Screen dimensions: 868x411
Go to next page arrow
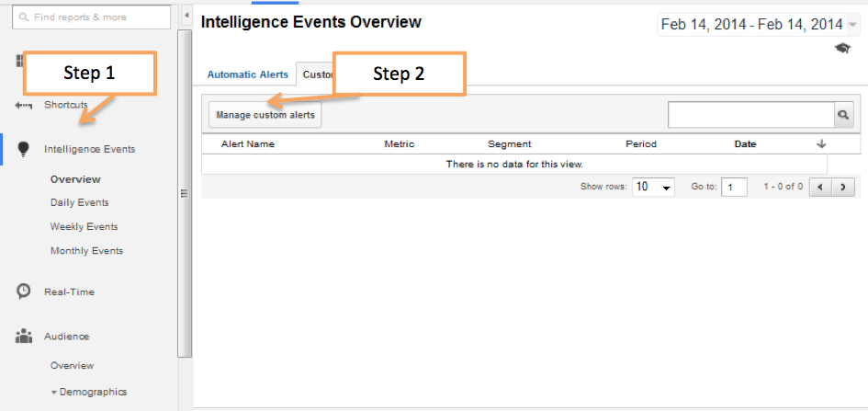coord(841,187)
